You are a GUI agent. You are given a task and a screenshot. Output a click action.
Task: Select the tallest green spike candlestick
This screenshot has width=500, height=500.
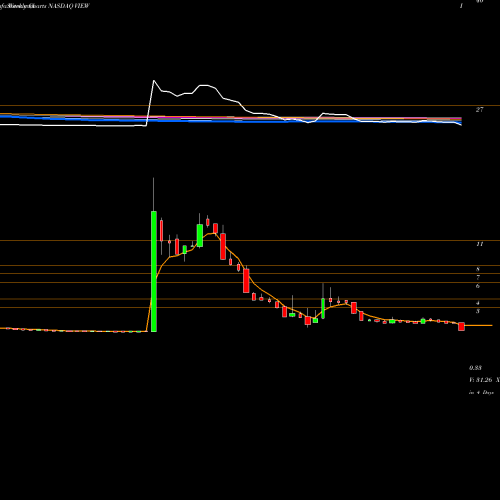[154, 271]
